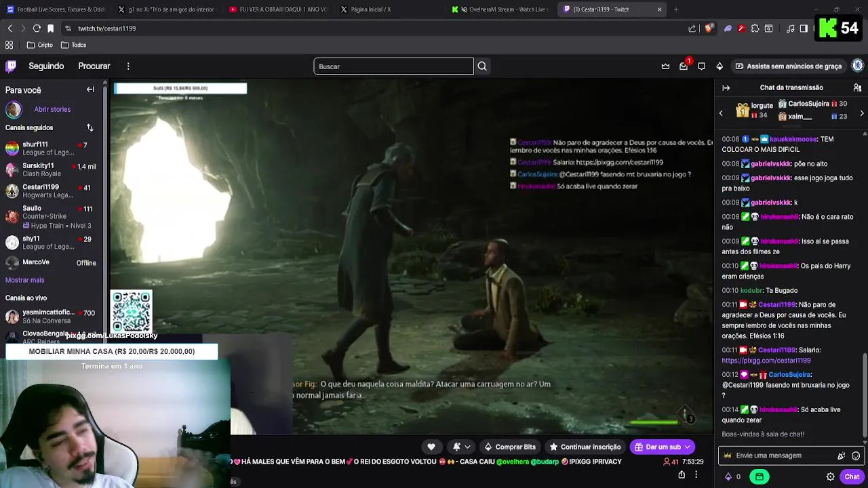This screenshot has height=488, width=868.
Task: Send message with Chat button
Action: (852, 476)
